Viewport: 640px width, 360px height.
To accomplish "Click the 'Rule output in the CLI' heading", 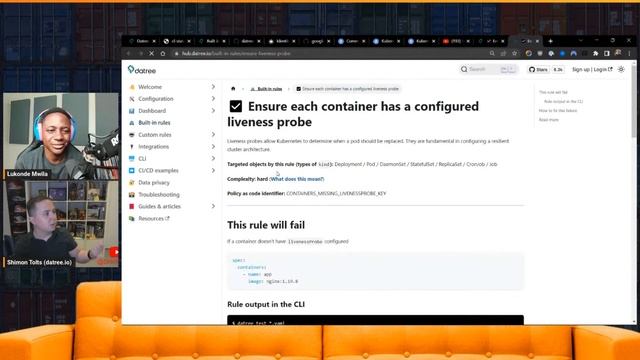I will [x=266, y=304].
